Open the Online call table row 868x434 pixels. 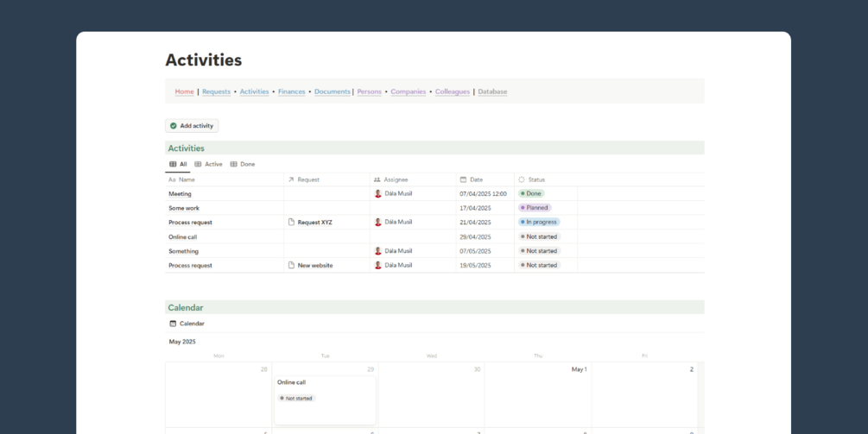coord(183,236)
